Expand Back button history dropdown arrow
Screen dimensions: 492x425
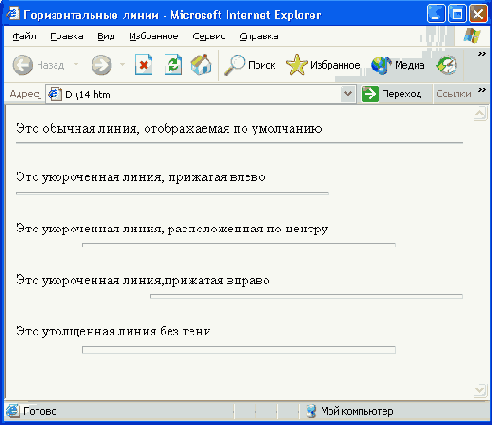[x=76, y=64]
